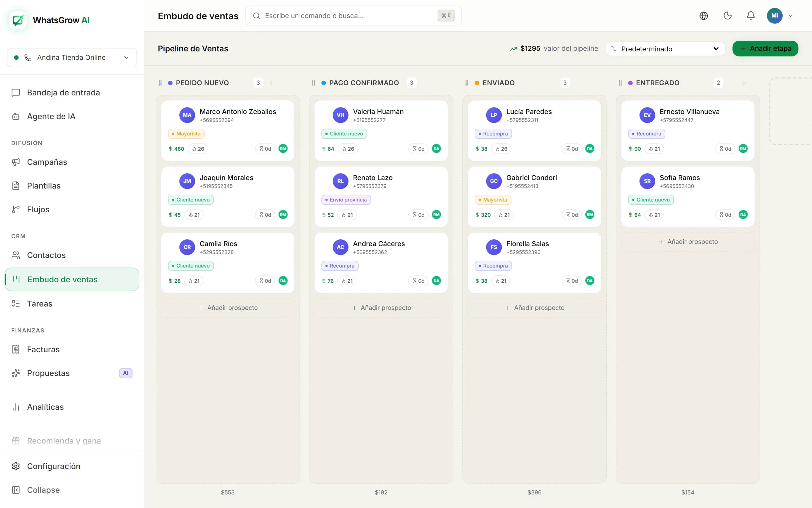The image size is (812, 508).
Task: Add prospect to ENTREGADO column
Action: coord(688,242)
